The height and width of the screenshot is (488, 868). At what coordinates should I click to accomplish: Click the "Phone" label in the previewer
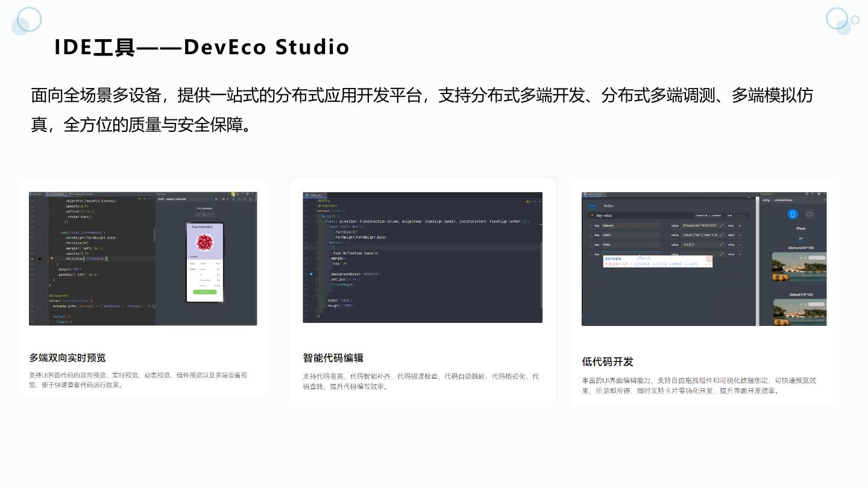[x=801, y=228]
